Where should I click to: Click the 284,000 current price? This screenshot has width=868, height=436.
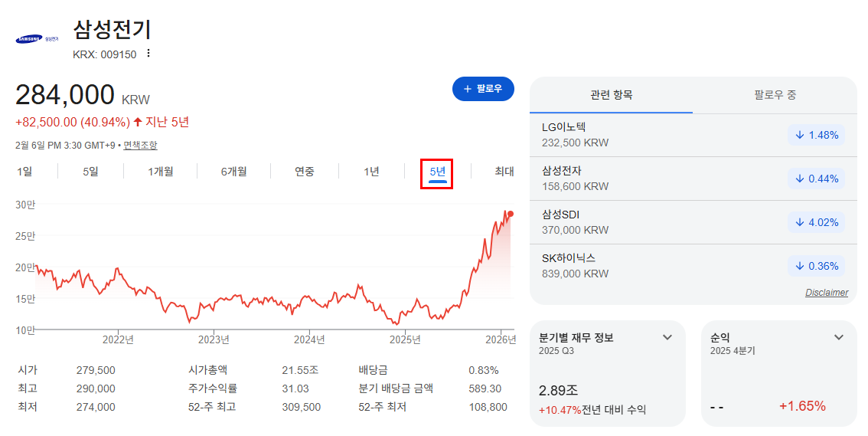tap(65, 95)
